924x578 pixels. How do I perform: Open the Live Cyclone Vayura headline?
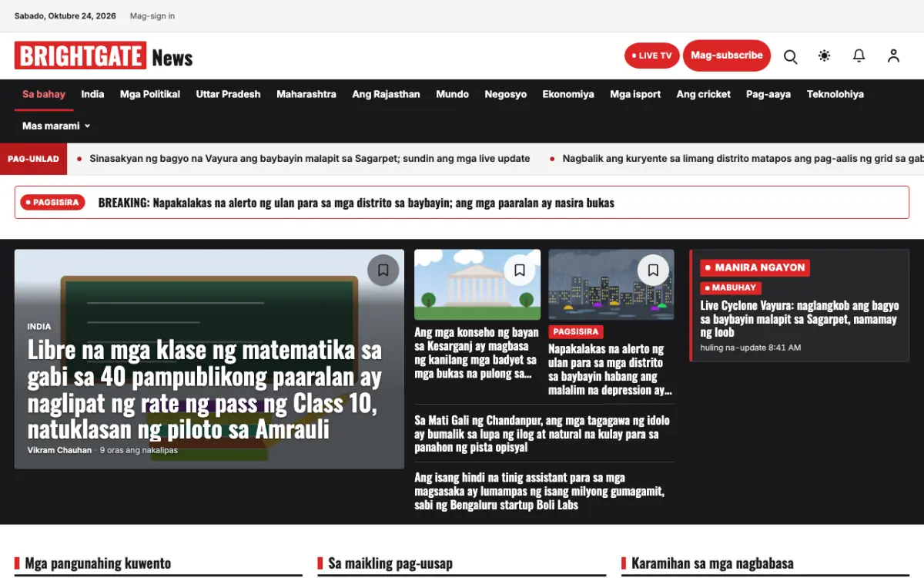click(799, 319)
